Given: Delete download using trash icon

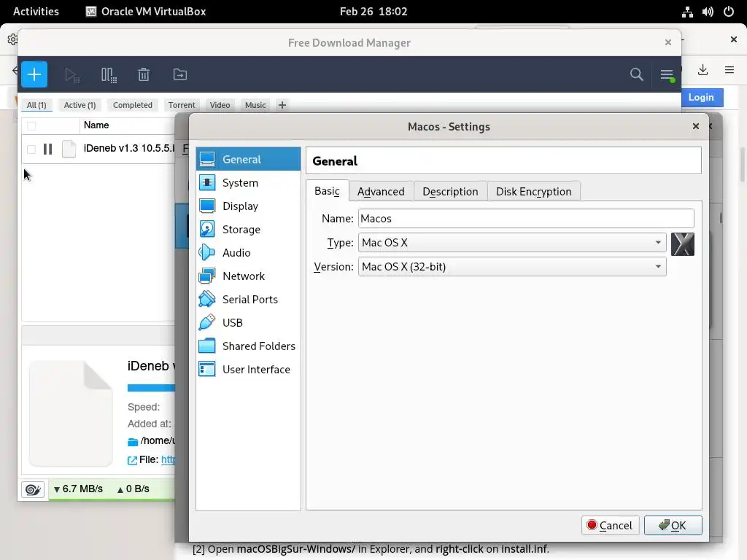Looking at the screenshot, I should point(144,75).
